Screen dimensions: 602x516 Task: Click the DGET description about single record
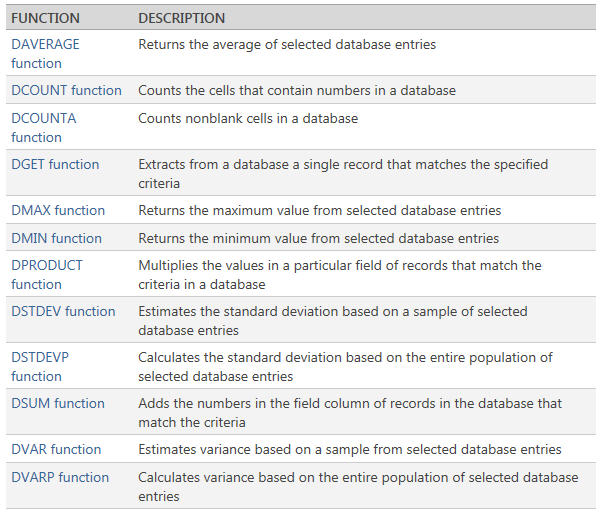coord(343,174)
